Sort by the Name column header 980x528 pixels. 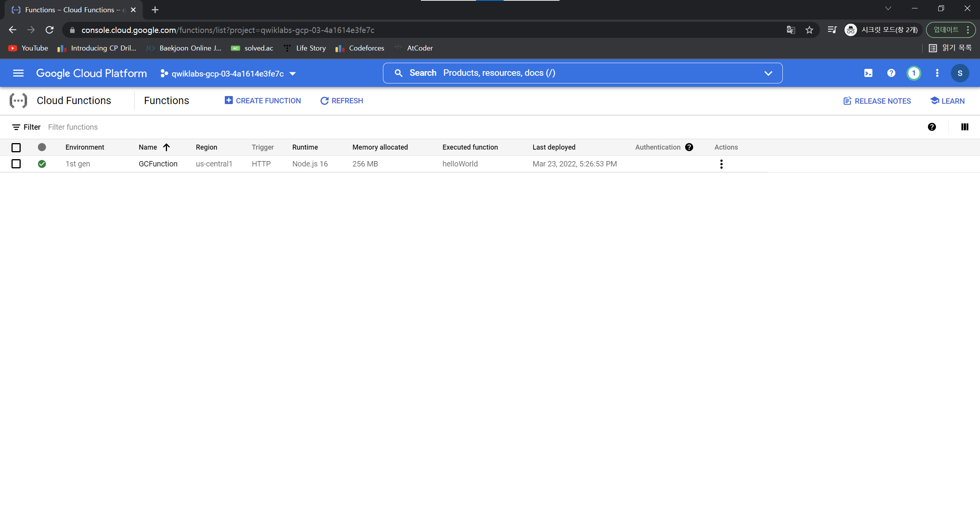point(148,147)
